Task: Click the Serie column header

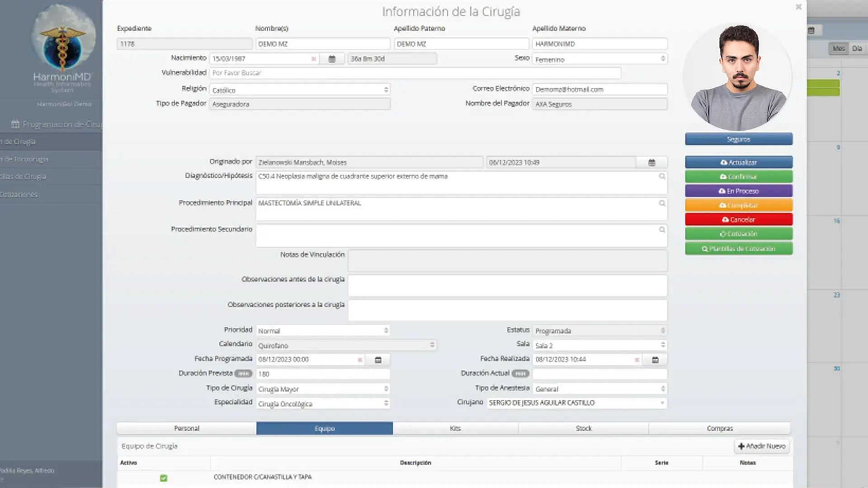Action: click(x=661, y=463)
